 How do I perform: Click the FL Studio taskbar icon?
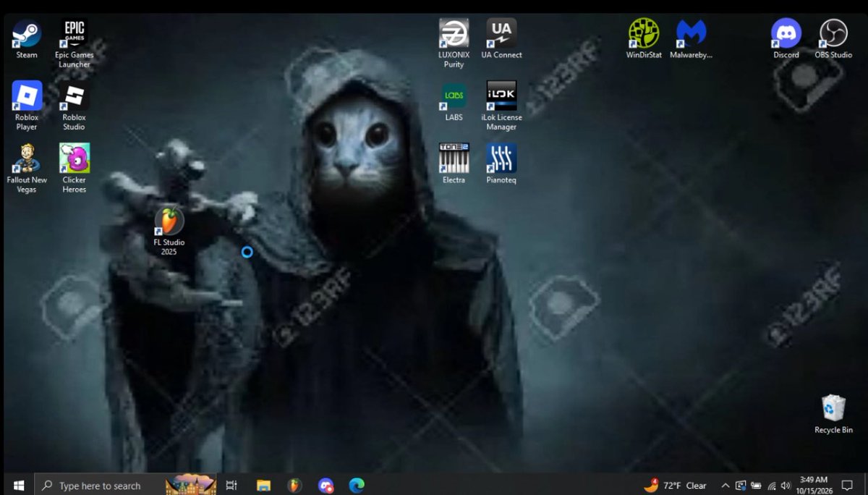(294, 485)
